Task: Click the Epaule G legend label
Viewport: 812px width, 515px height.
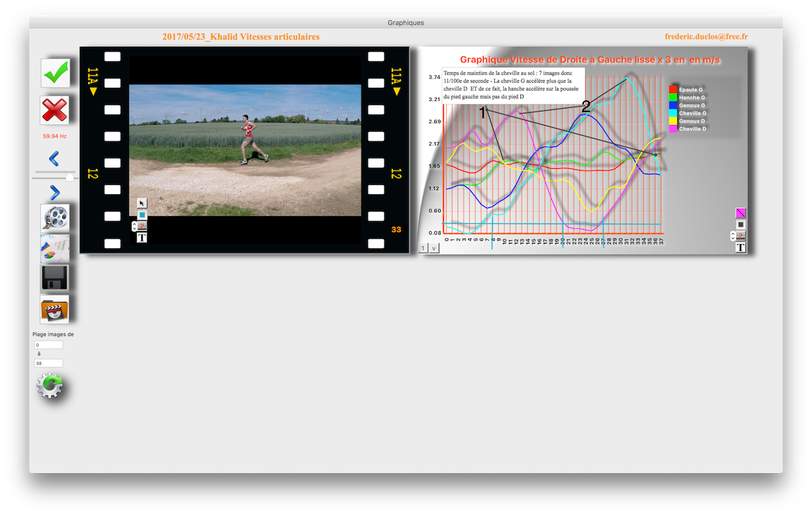Action: pos(691,90)
